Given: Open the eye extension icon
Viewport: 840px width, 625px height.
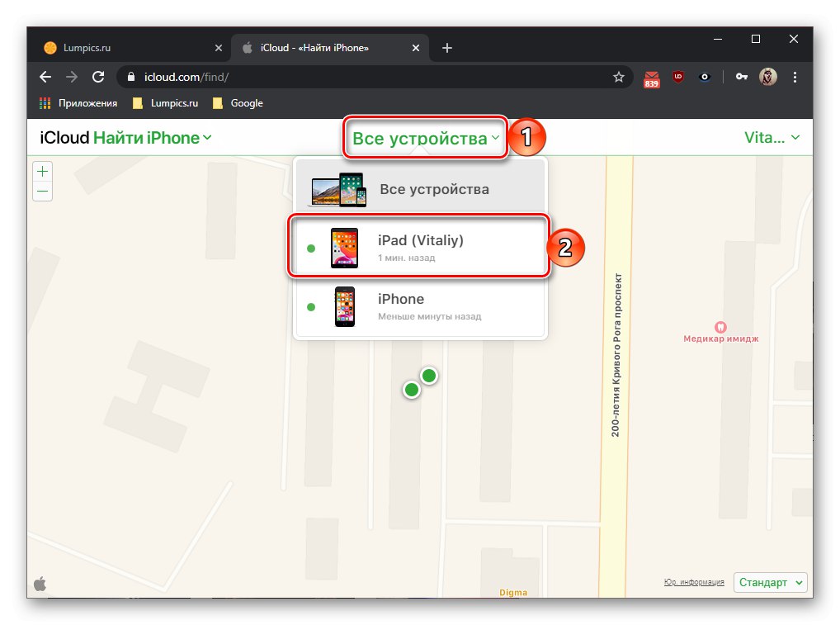Looking at the screenshot, I should (x=705, y=77).
